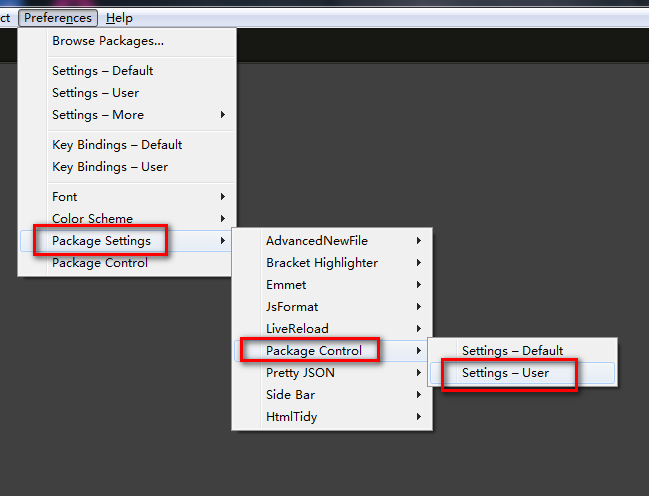Expand Side Bar package settings

pos(332,395)
